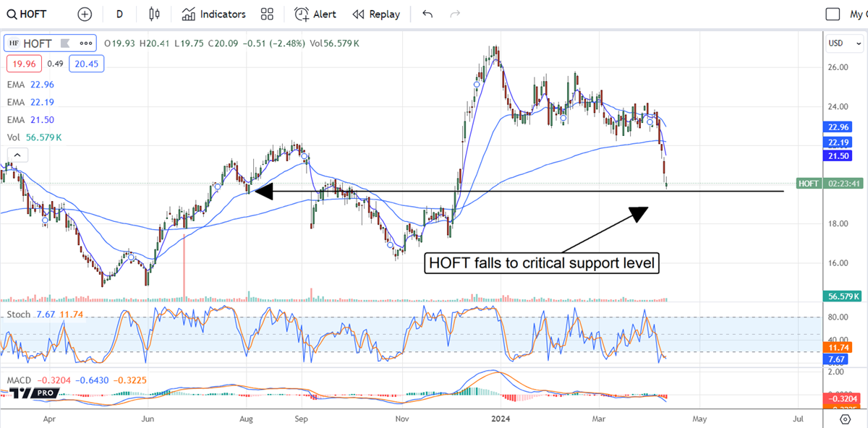868x428 pixels.
Task: Create a new Alert
Action: pos(314,14)
